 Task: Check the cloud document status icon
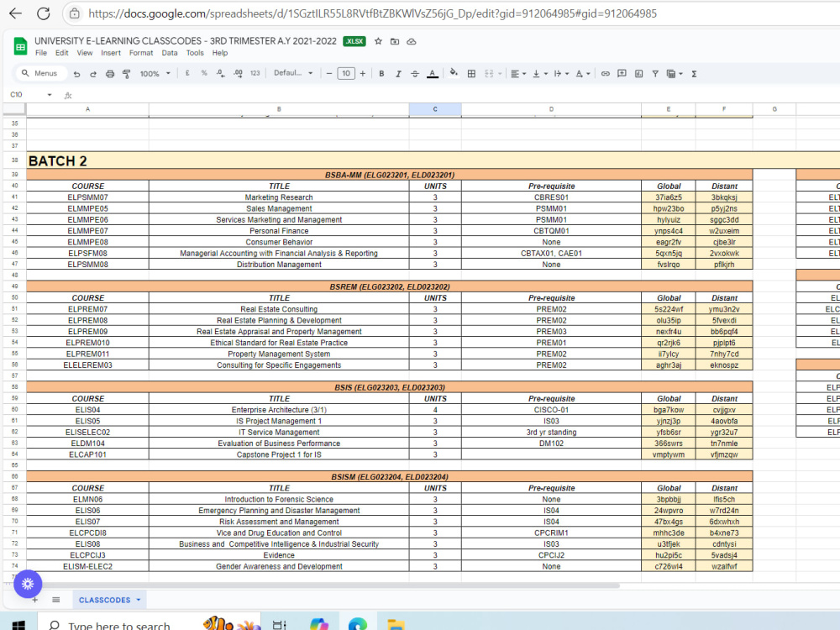click(x=412, y=41)
